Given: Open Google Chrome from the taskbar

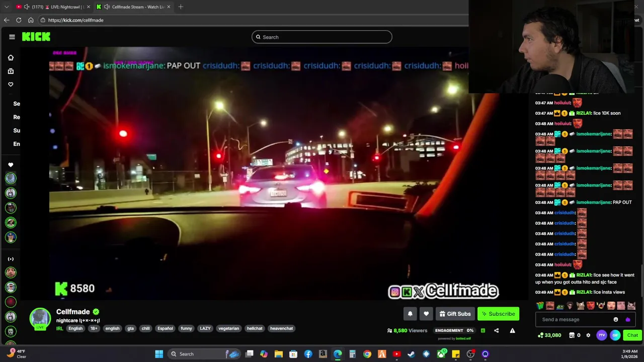Looking at the screenshot, I should click(x=367, y=354).
